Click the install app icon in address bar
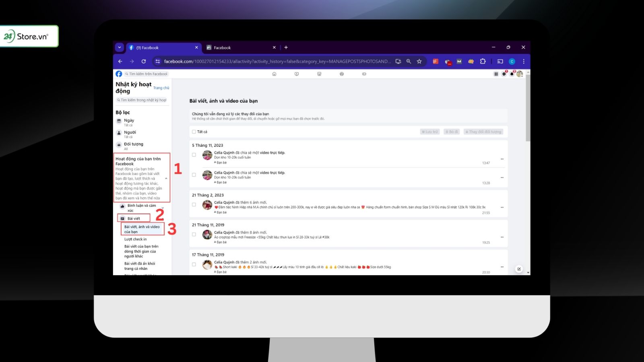Image resolution: width=644 pixels, height=362 pixels. tap(398, 62)
